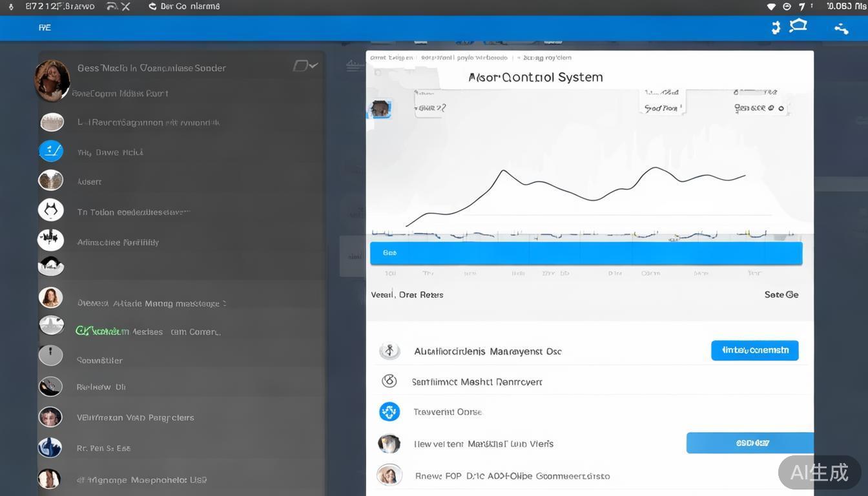The height and width of the screenshot is (496, 868).
Task: Open the blue Traverint icon in list
Action: pyautogui.click(x=389, y=411)
